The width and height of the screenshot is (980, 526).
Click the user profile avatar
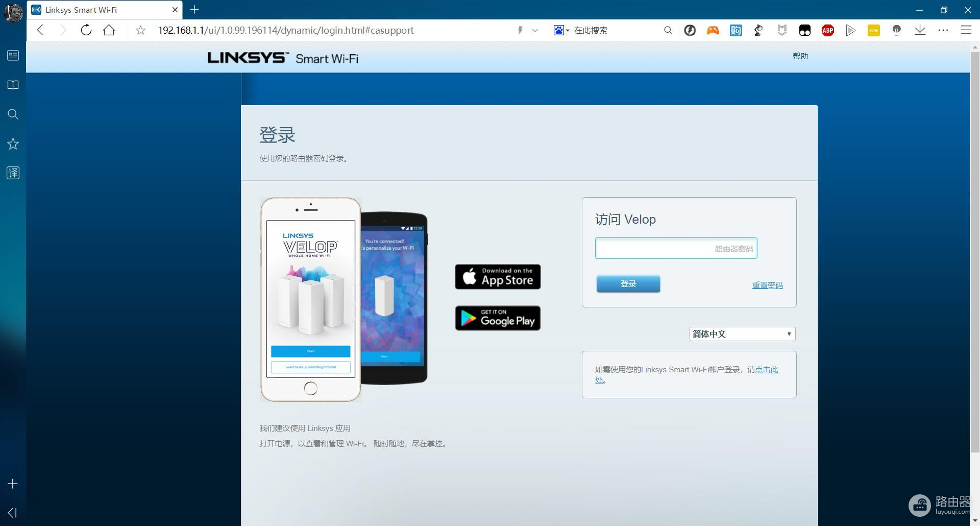13,12
